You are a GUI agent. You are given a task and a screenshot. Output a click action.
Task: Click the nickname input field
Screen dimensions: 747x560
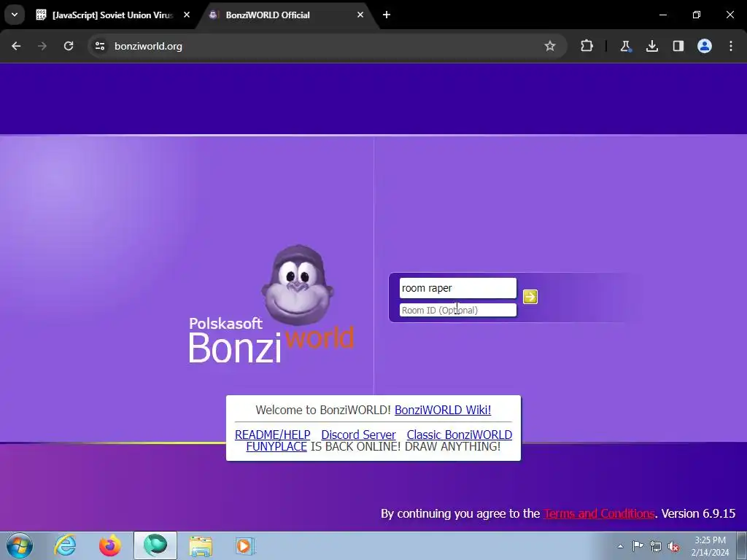click(x=458, y=288)
